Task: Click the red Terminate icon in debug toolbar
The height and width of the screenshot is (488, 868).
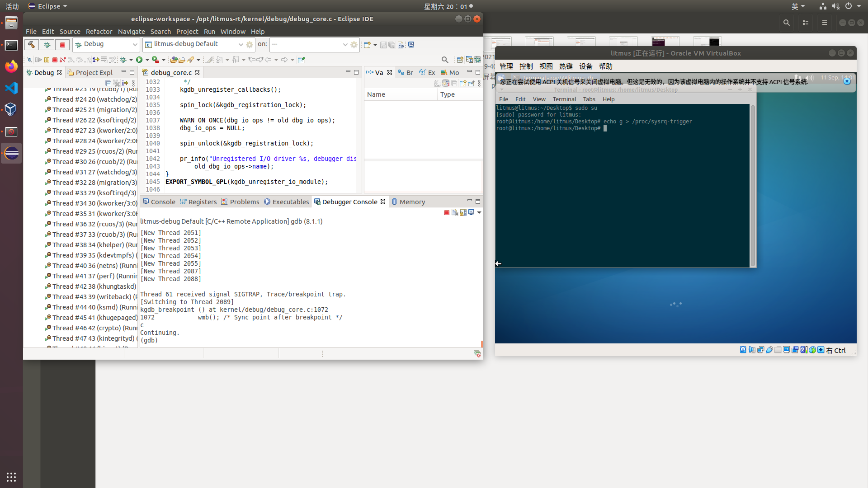Action: pyautogui.click(x=55, y=60)
